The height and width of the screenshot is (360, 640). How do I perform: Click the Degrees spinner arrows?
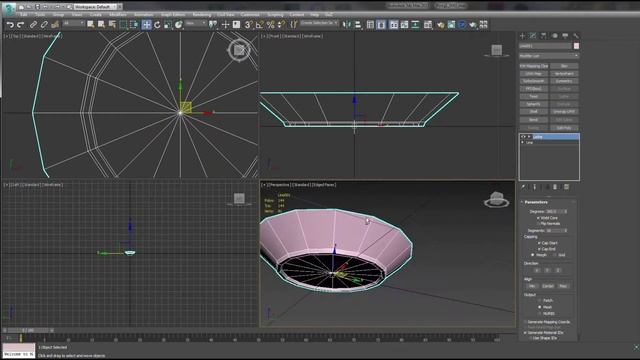tap(565, 211)
